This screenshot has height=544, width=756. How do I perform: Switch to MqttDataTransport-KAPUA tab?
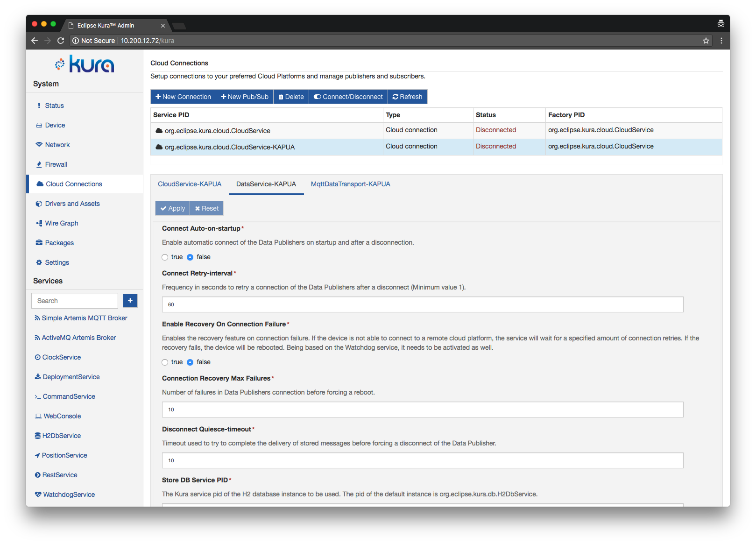351,184
